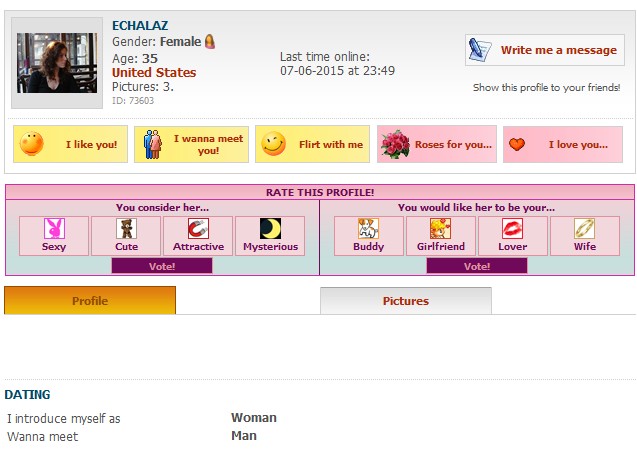This screenshot has width=637, height=463.
Task: Choose the Mysterious rating label
Action: 271,247
